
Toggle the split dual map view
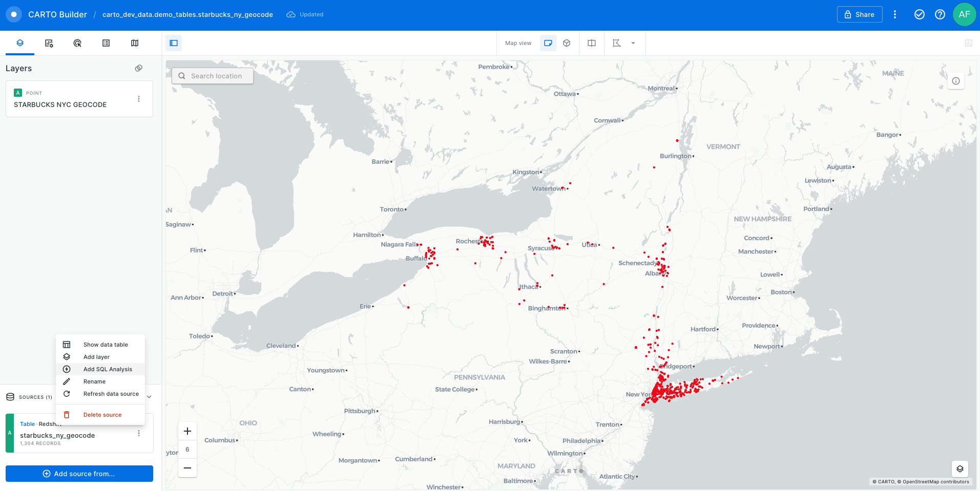pyautogui.click(x=591, y=43)
